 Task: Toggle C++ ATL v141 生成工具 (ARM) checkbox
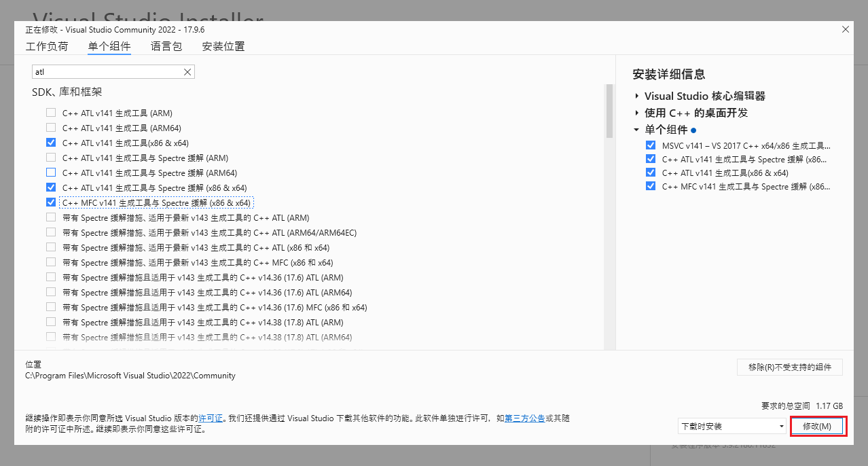click(51, 113)
